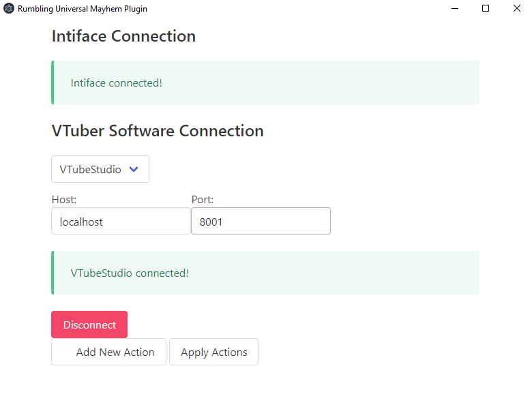Minimize the Rumbling Universal Mayhem Plugin window
The height and width of the screenshot is (407, 532).
(x=455, y=8)
